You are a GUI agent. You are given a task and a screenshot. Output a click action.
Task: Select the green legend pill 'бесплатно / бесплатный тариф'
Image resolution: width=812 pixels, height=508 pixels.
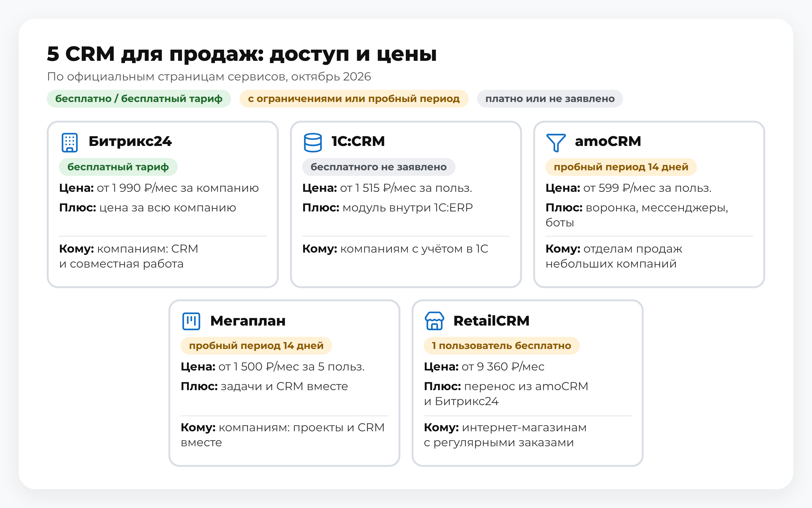pos(139,99)
